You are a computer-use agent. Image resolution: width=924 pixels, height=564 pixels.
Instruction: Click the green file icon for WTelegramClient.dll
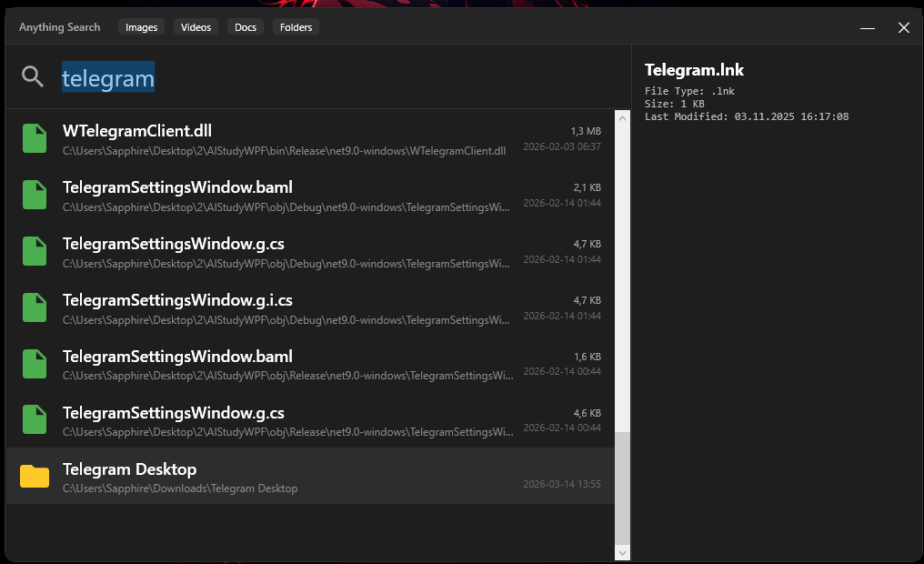click(x=35, y=139)
